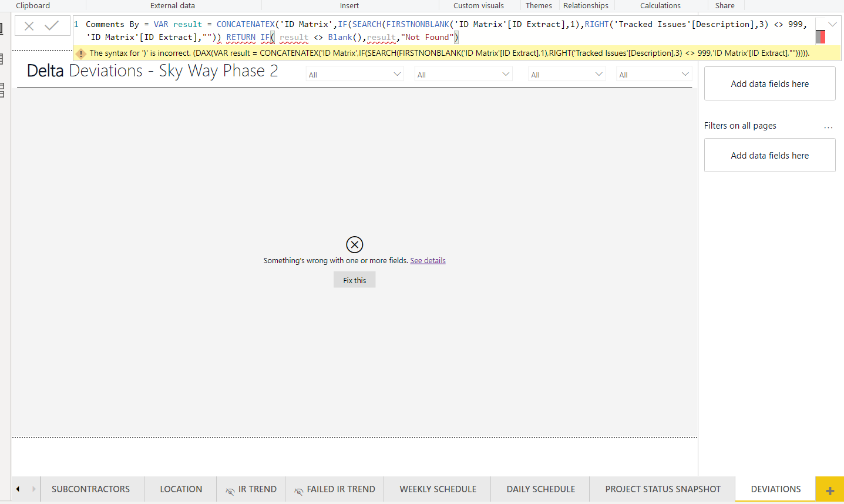Switch to the DAILY SCHEDULE page tab

tap(541, 489)
